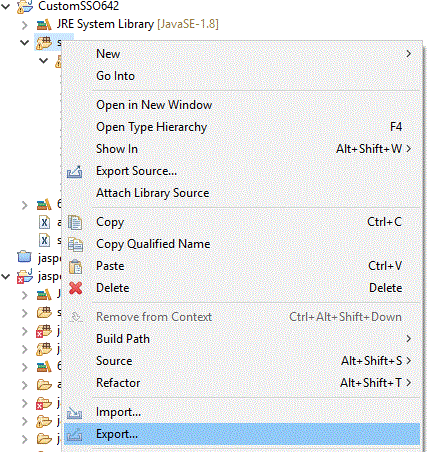Open the Show In submenu
The width and height of the screenshot is (446, 452).
click(x=242, y=149)
